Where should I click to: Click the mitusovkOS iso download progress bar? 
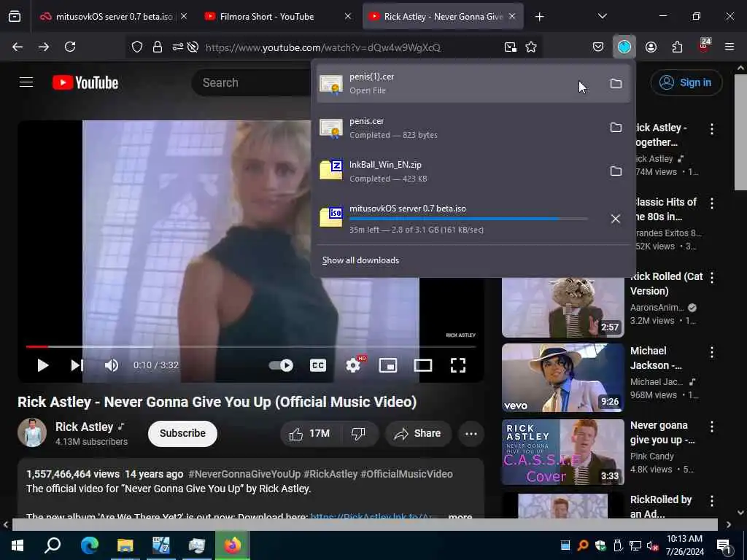pyautogui.click(x=468, y=219)
